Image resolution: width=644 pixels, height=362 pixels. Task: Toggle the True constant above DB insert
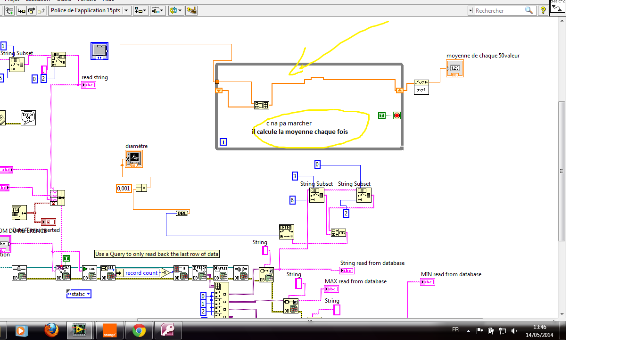pyautogui.click(x=66, y=258)
